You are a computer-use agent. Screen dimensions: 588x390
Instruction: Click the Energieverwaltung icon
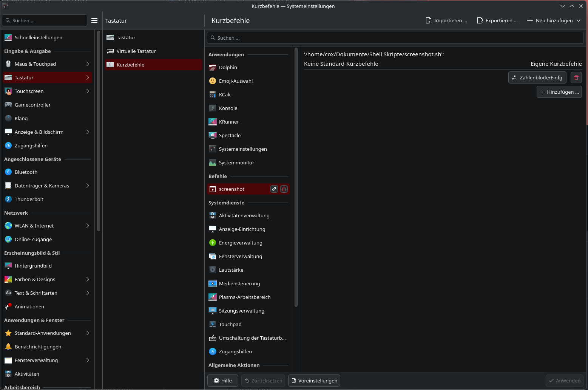(x=213, y=243)
